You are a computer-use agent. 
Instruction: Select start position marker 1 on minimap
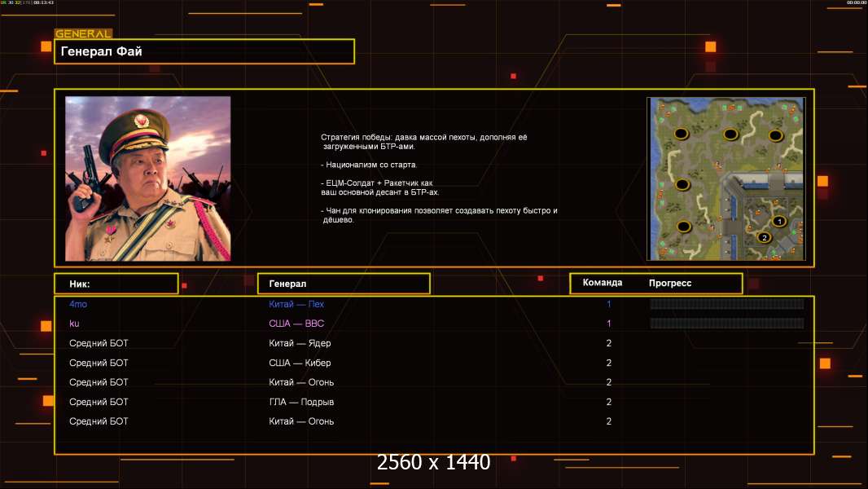click(779, 222)
